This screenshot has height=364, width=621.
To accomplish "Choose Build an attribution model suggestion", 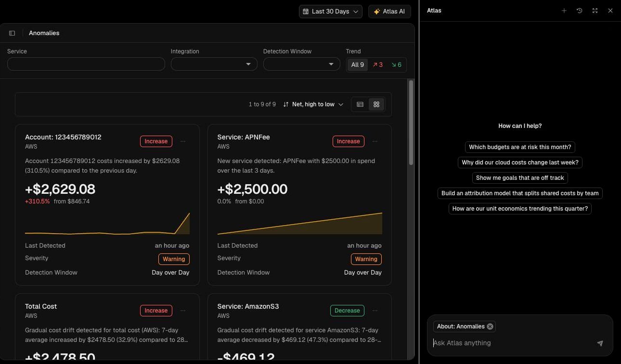I will pos(520,193).
